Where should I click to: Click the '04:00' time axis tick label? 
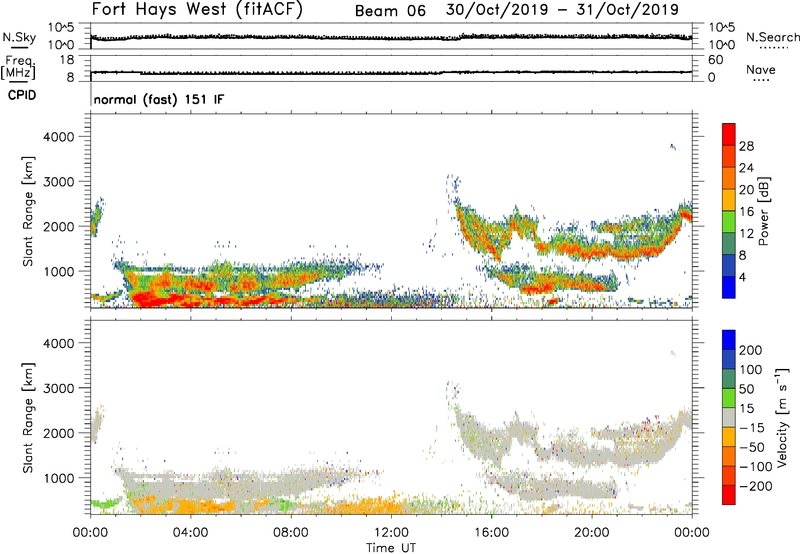190,533
